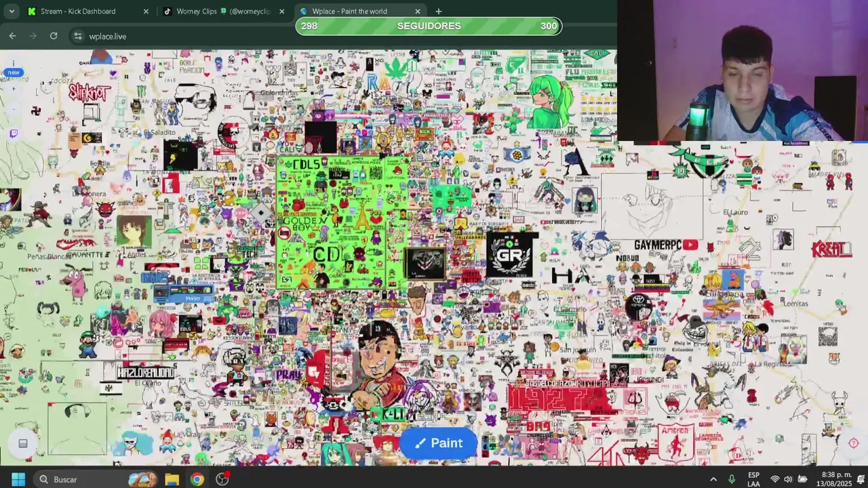868x488 pixels.
Task: Click the webcam overlay of streamer
Action: [743, 70]
